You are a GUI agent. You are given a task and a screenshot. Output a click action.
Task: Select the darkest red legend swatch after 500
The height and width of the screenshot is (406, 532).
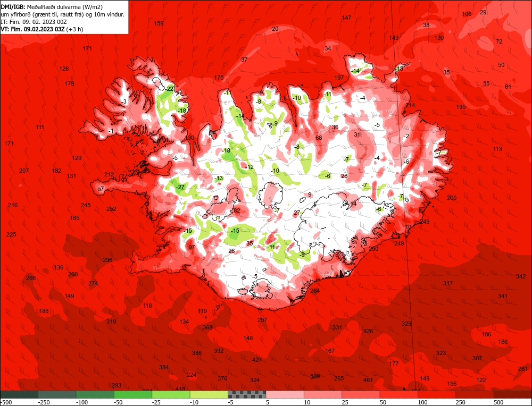click(x=513, y=394)
